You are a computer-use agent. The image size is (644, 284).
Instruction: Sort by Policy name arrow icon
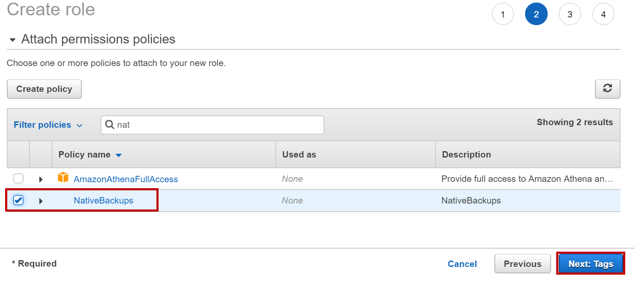tap(119, 155)
